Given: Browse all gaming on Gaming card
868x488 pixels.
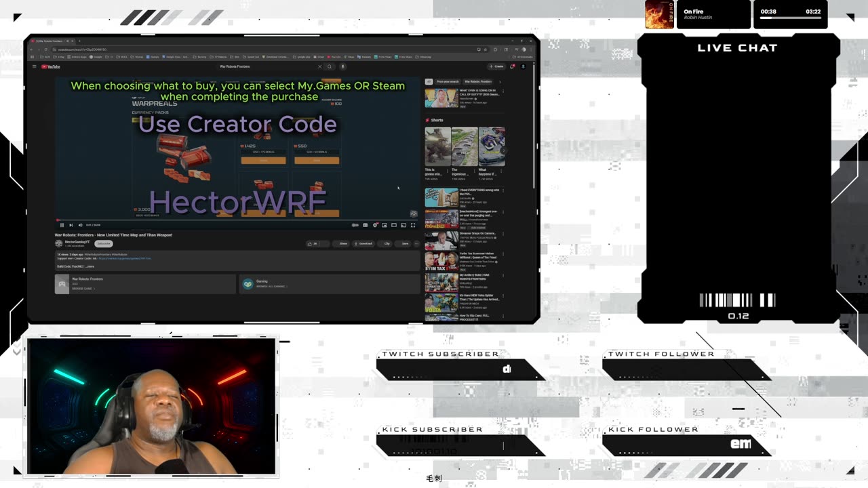Looking at the screenshot, I should click(271, 287).
